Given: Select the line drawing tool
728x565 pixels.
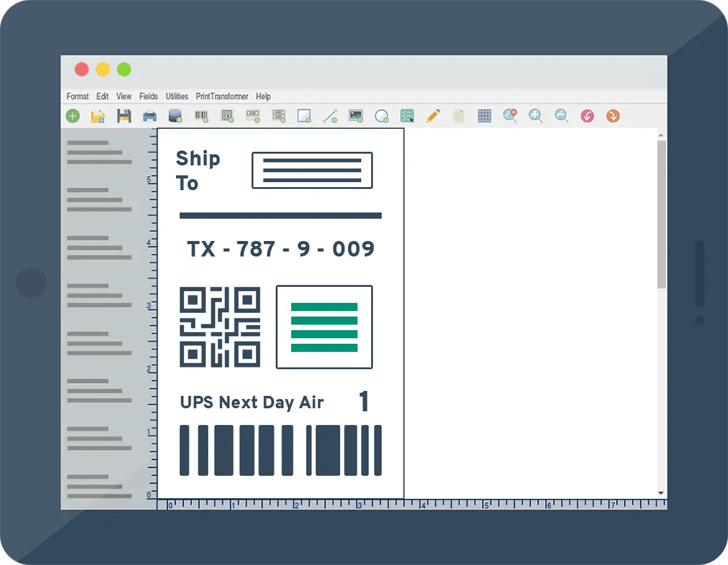Looking at the screenshot, I should pos(330,116).
